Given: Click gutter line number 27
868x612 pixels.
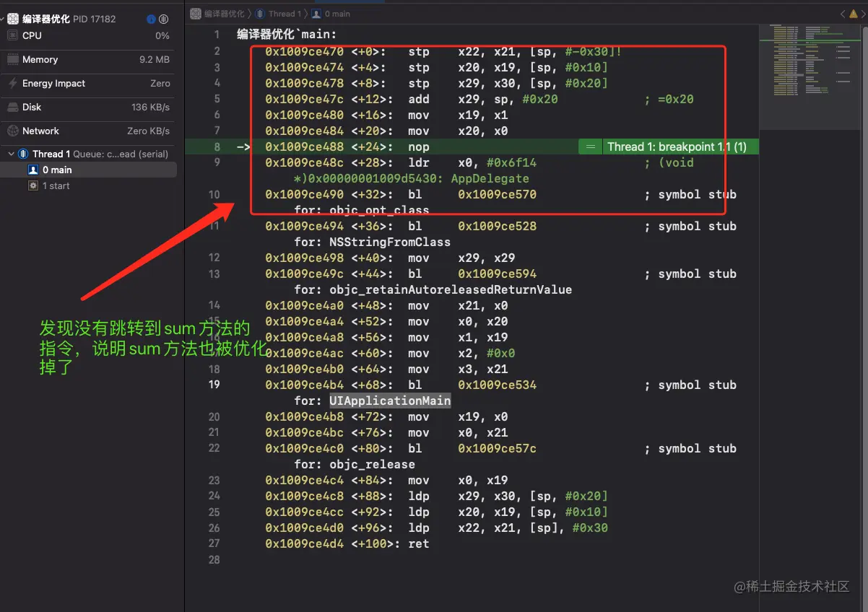Looking at the screenshot, I should coord(214,543).
